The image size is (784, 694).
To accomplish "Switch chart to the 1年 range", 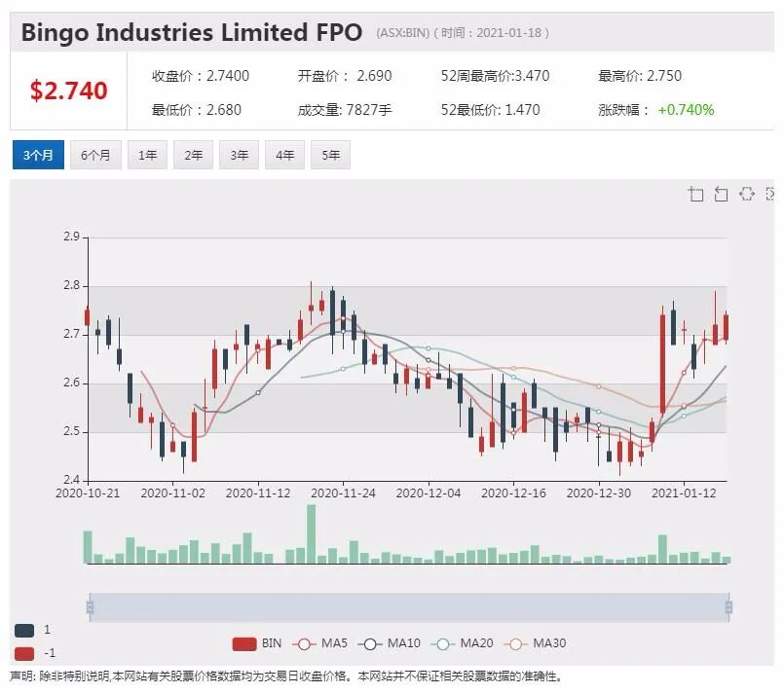I will point(147,155).
